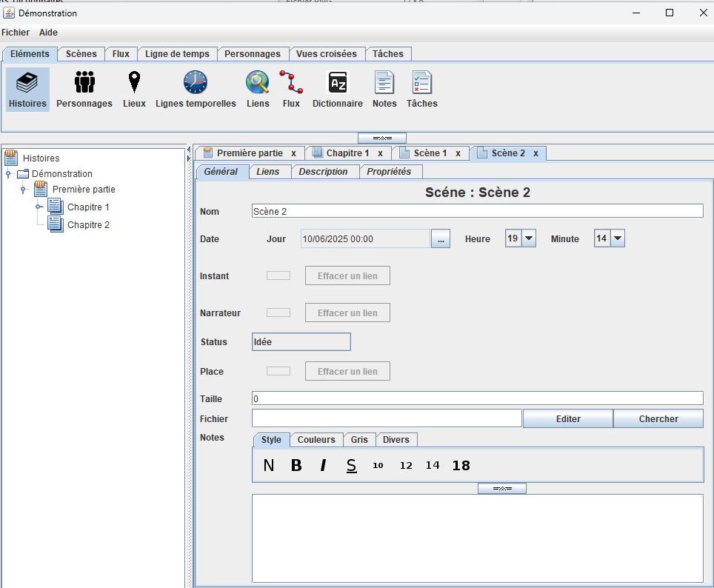The width and height of the screenshot is (714, 588).
Task: Enable italic text formatting
Action: [324, 465]
